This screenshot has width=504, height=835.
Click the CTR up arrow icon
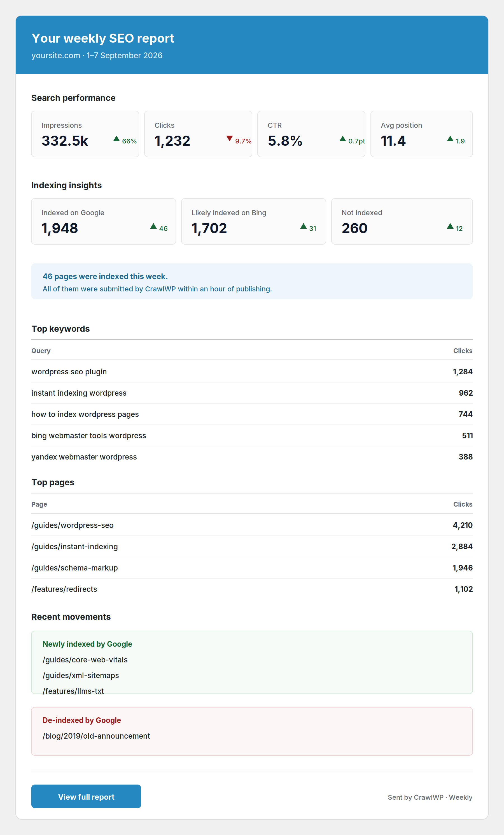(x=343, y=139)
